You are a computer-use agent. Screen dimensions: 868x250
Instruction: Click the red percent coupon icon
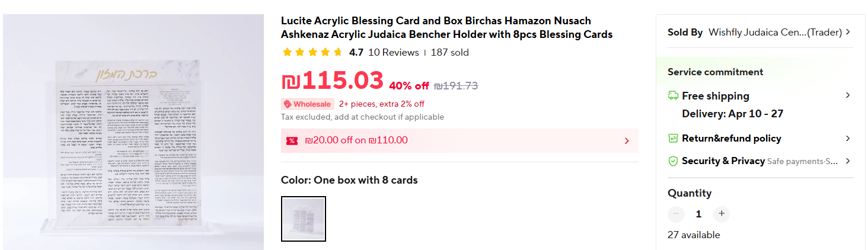(292, 140)
